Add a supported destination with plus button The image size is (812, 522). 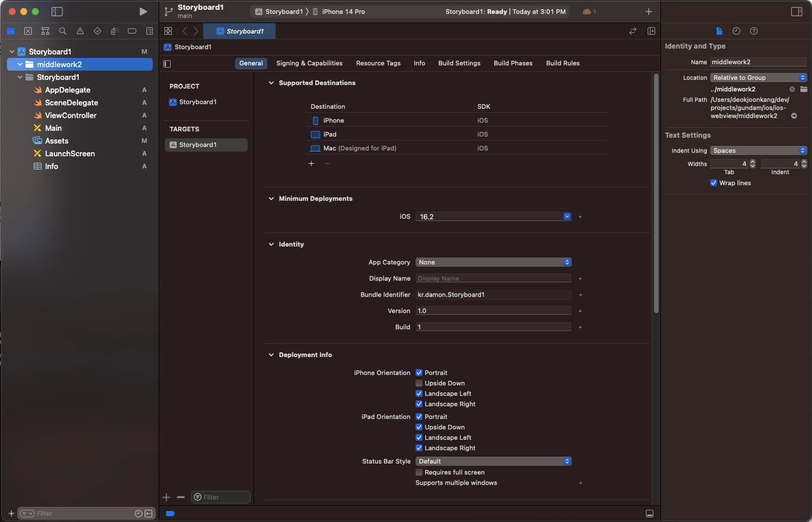pos(311,164)
